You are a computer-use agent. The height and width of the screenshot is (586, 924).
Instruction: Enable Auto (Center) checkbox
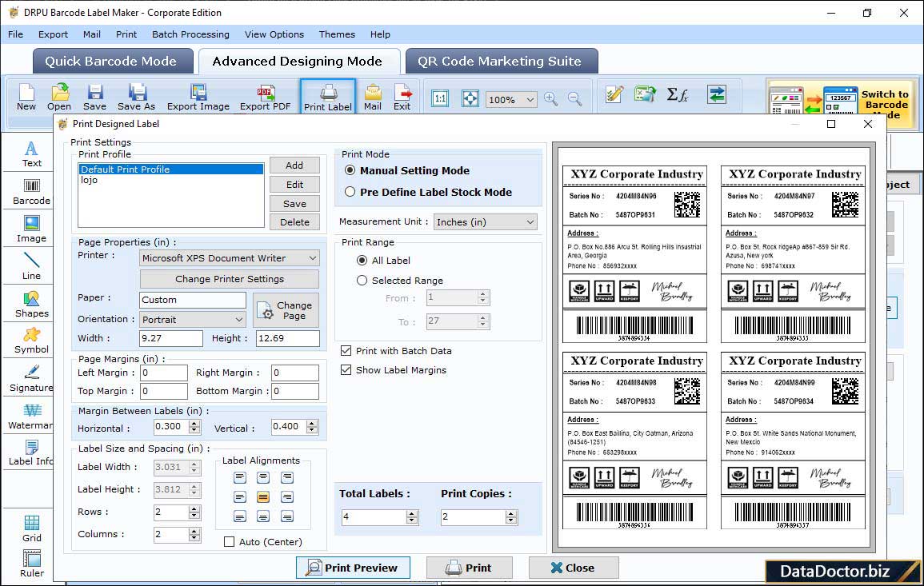coord(230,542)
